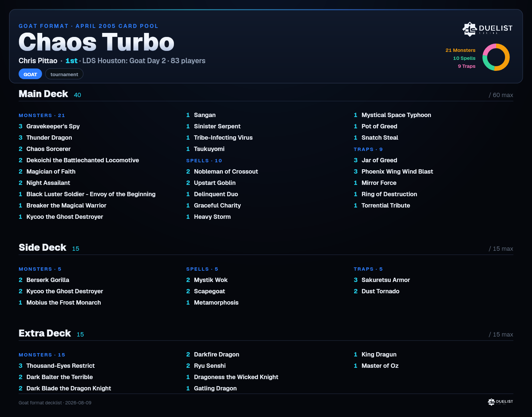Image resolution: width=532 pixels, height=417 pixels.
Task: Click the Main Deck section heading
Action: point(43,94)
